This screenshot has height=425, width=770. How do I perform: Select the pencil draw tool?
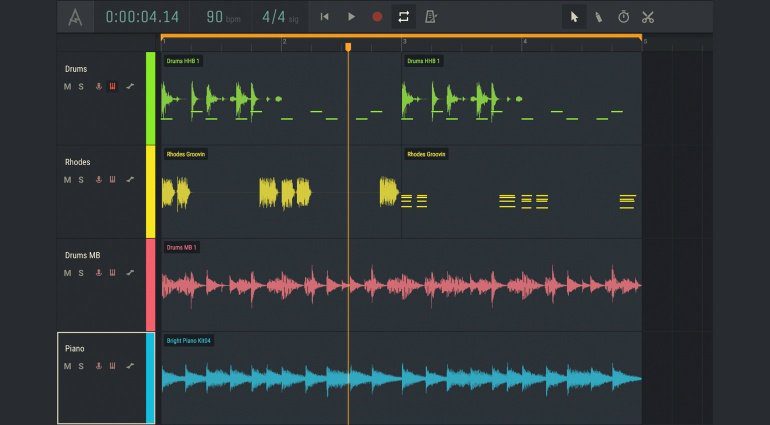598,17
